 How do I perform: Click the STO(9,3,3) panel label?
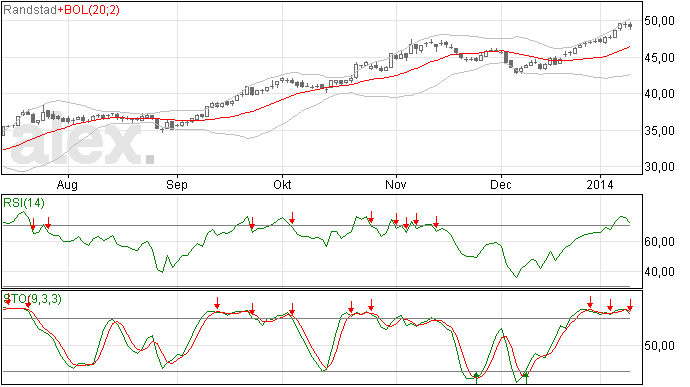(33, 299)
